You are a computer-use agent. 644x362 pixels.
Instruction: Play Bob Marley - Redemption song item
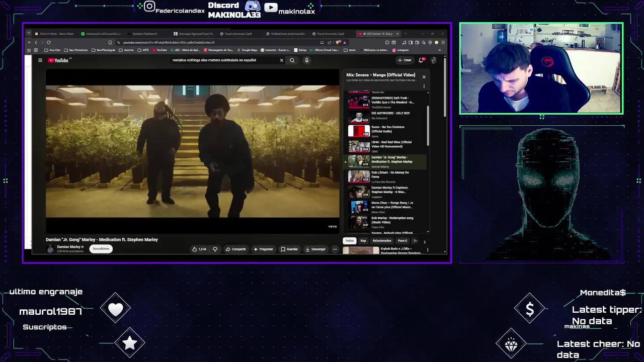click(386, 222)
